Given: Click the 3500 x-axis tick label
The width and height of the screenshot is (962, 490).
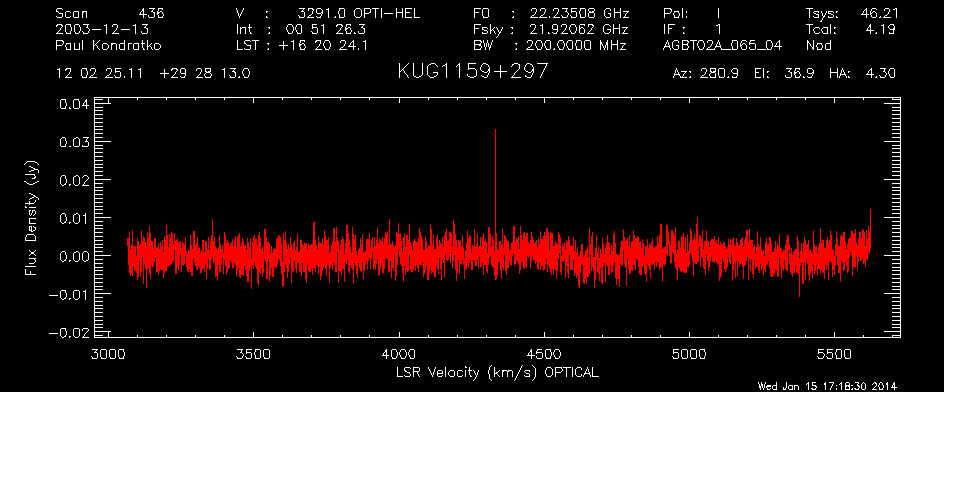Looking at the screenshot, I should pos(253,354).
